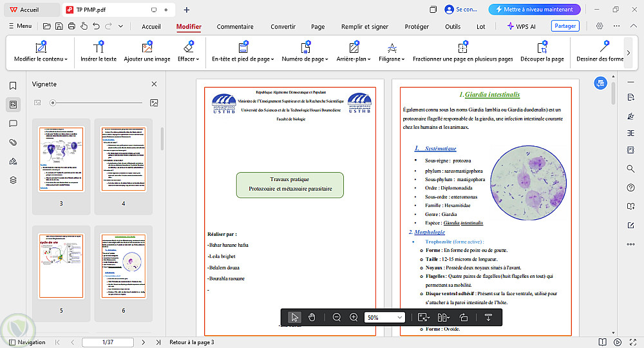Switch to the Convertir tab
644x348 pixels.
[283, 26]
